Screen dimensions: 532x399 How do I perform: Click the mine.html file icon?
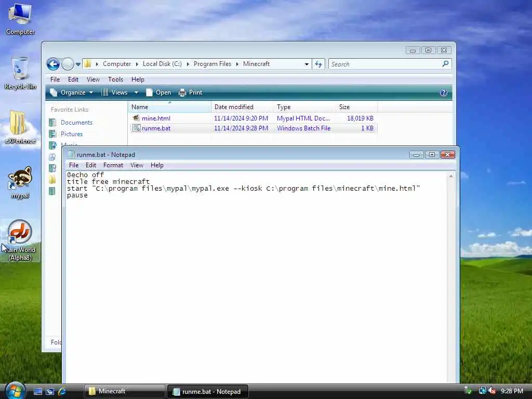(x=136, y=118)
